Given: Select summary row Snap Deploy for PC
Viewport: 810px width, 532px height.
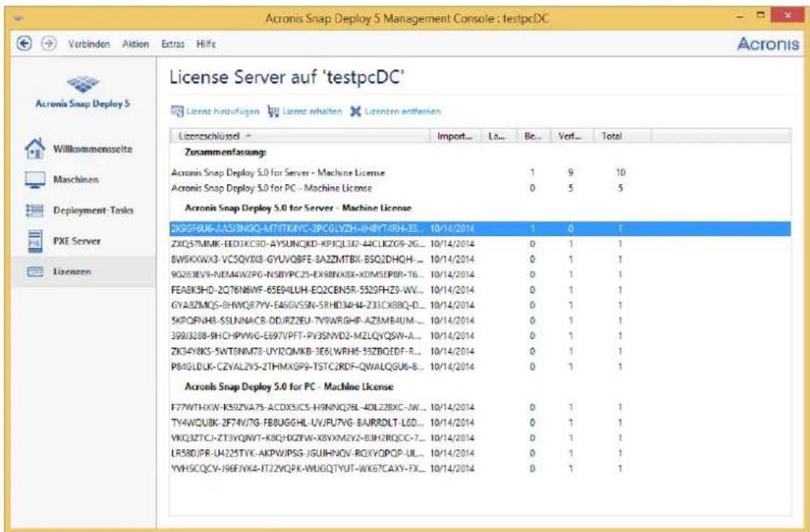Looking at the screenshot, I should point(480,188).
